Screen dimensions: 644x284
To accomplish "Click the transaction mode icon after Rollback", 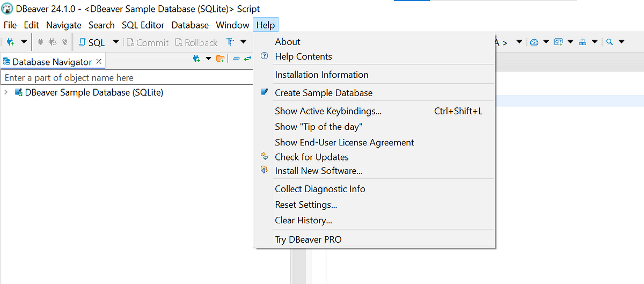I will pyautogui.click(x=230, y=42).
